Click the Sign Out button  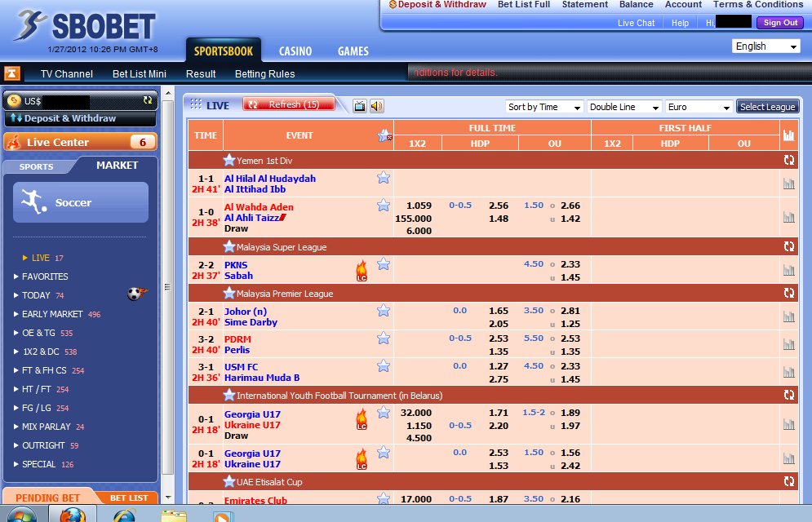tap(780, 23)
